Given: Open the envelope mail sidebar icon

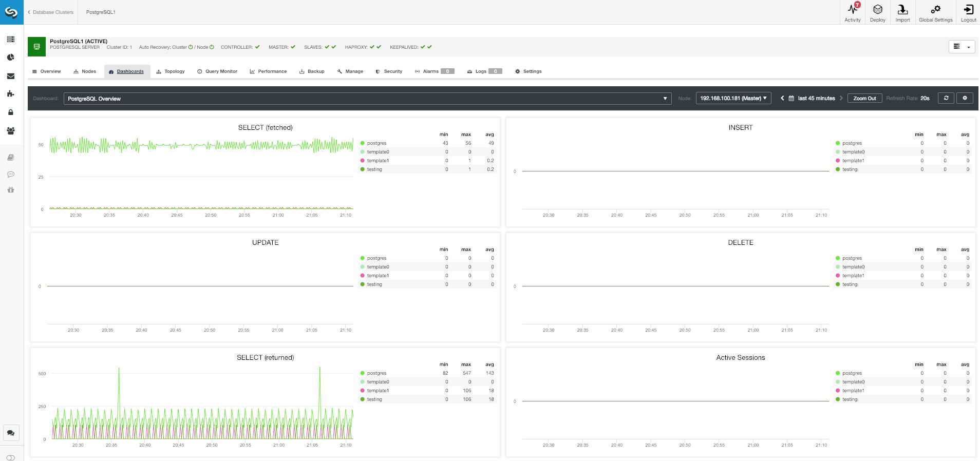Looking at the screenshot, I should click(x=11, y=76).
